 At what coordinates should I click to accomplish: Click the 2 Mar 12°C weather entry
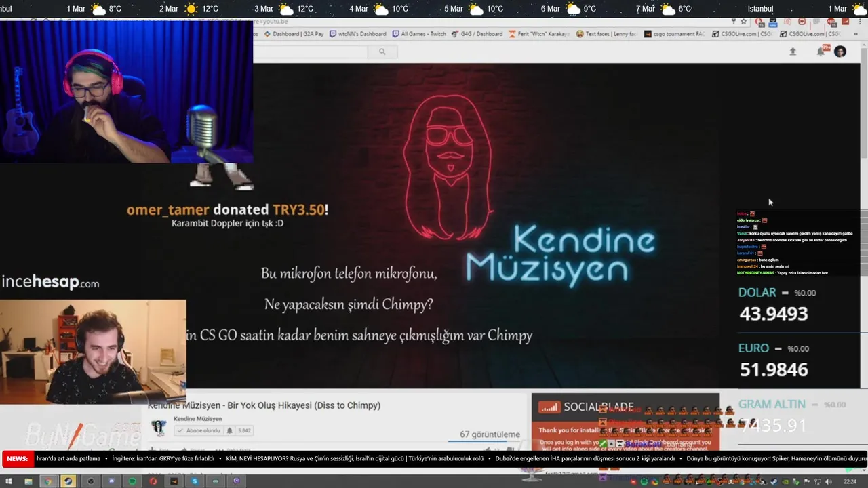tap(189, 9)
